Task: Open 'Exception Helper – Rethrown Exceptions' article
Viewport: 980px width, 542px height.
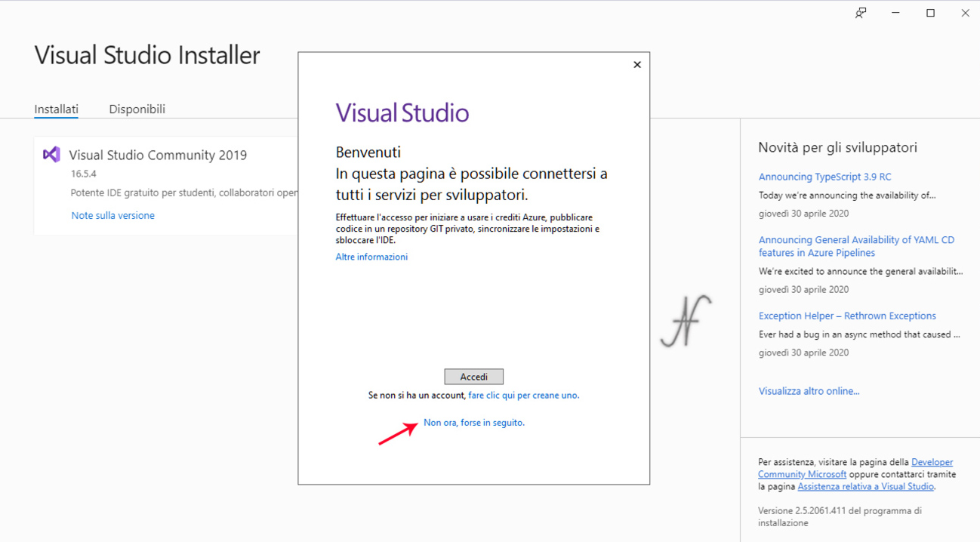Action: tap(847, 316)
